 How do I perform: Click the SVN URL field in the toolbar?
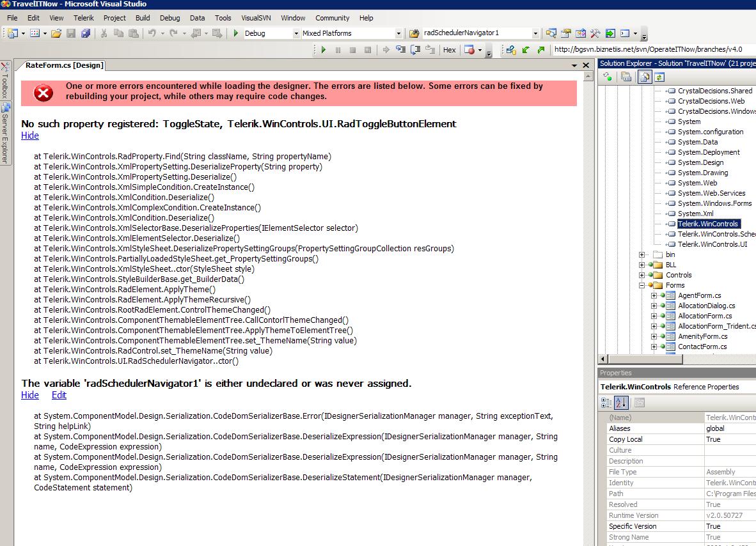click(654, 49)
